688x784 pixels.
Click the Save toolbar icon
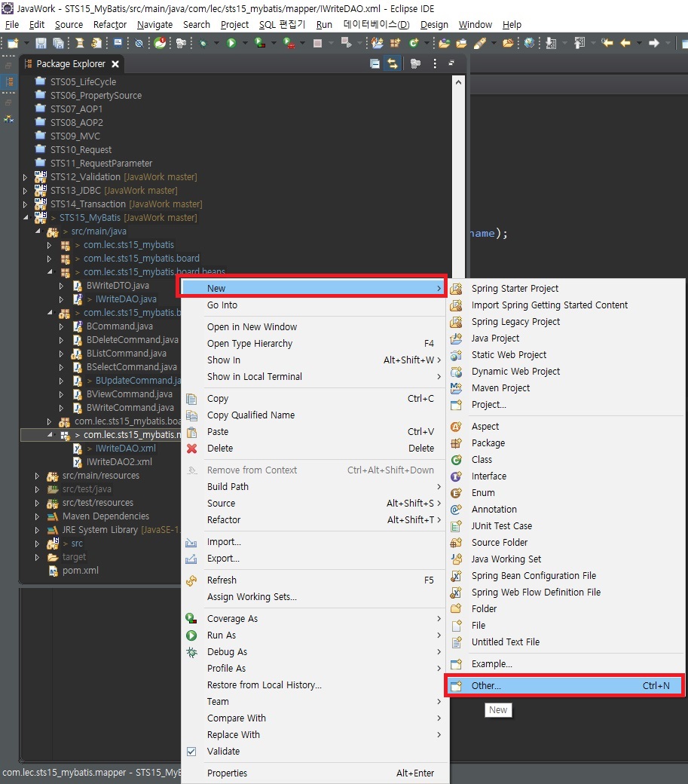(41, 44)
